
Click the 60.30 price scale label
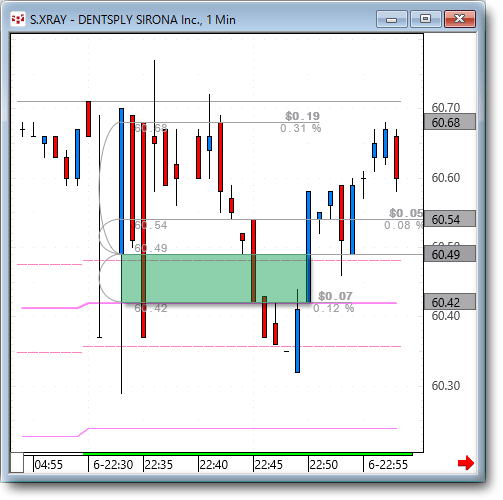pos(446,386)
